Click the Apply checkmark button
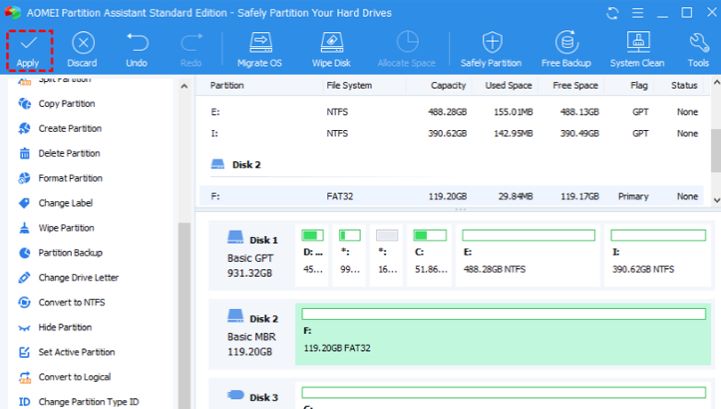 [29, 51]
